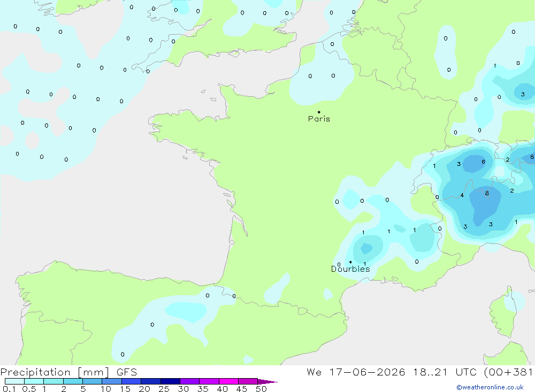Select the 5–10 mm blue legend swatch

(93, 381)
